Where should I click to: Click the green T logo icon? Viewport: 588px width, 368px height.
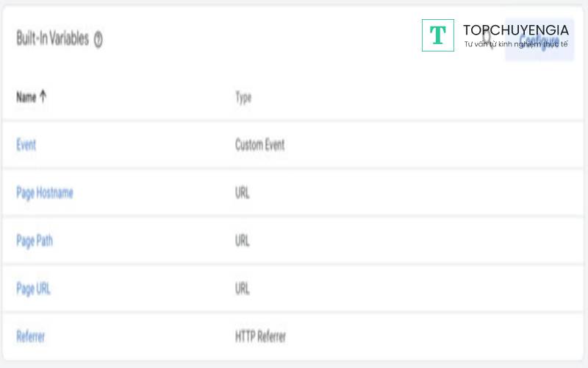[x=438, y=35]
